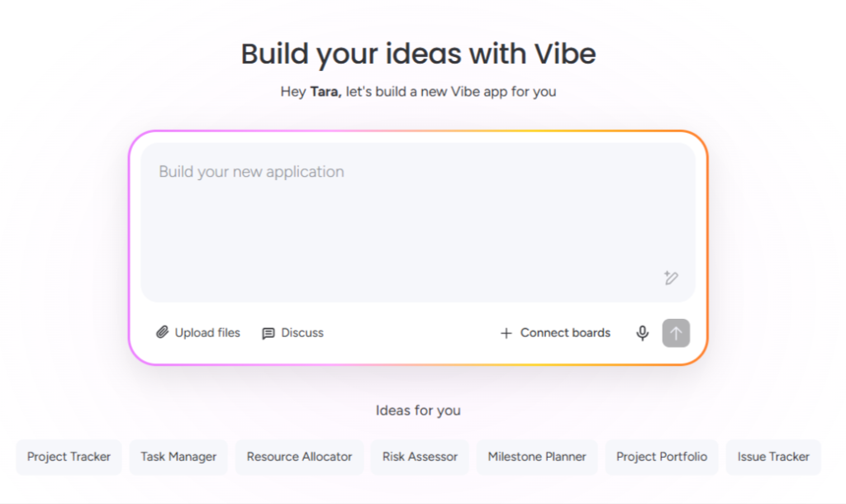Click the Discuss chat bubble icon
Image resolution: width=846 pixels, height=504 pixels.
[x=269, y=333]
